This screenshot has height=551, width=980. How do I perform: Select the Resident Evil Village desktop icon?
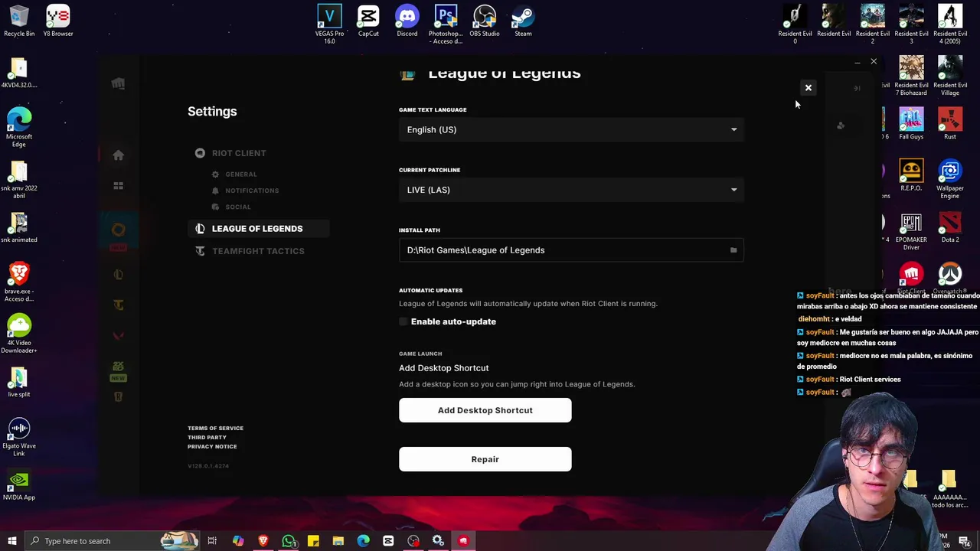pos(950,76)
